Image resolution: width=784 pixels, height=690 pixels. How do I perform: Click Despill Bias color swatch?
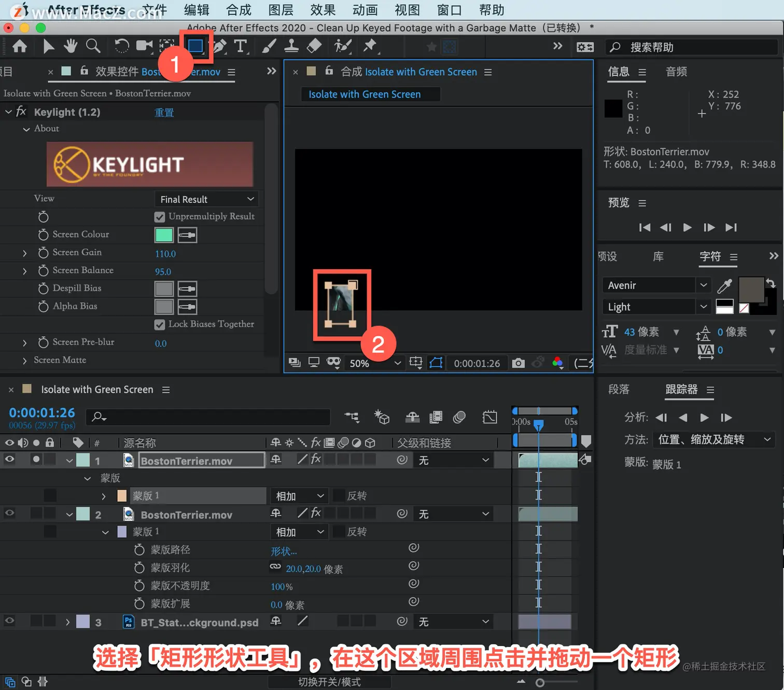164,289
